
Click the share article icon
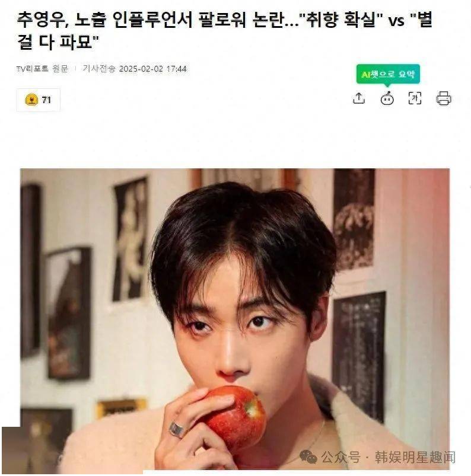(x=359, y=98)
